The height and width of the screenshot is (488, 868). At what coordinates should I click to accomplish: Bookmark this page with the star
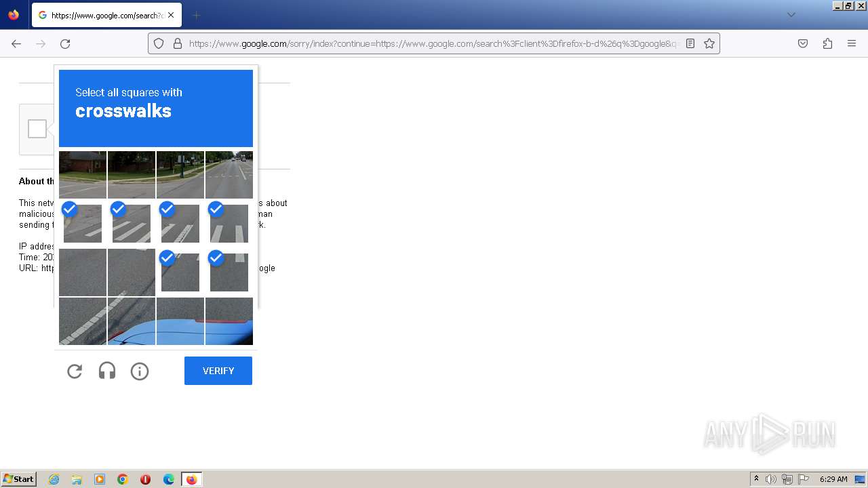click(709, 43)
